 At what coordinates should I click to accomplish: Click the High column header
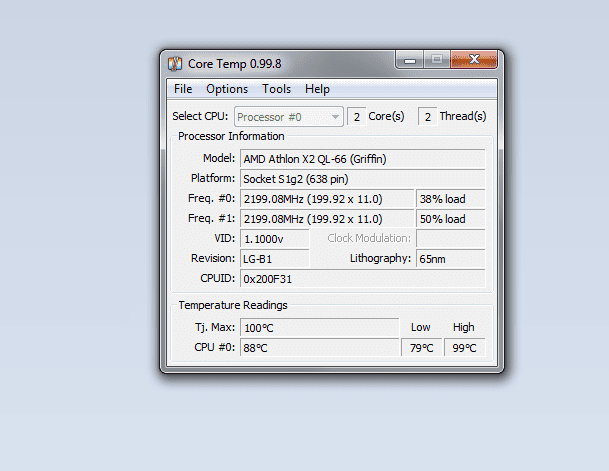click(464, 327)
